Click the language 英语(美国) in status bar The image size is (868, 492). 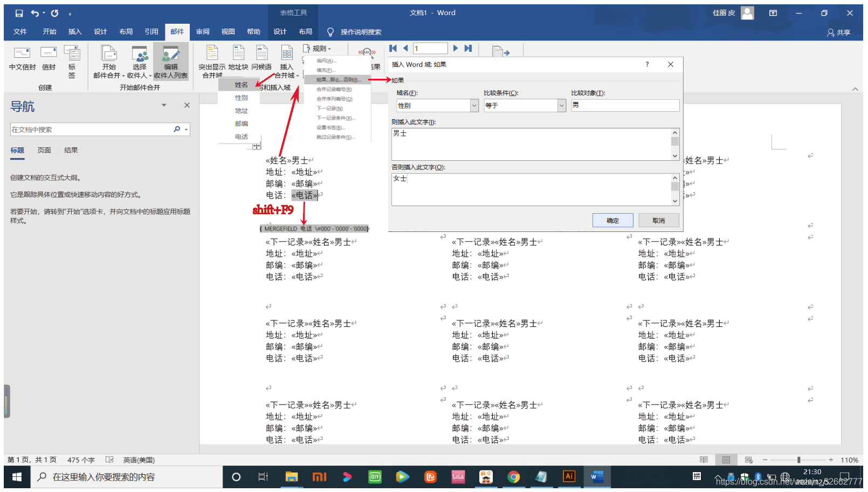tap(139, 460)
